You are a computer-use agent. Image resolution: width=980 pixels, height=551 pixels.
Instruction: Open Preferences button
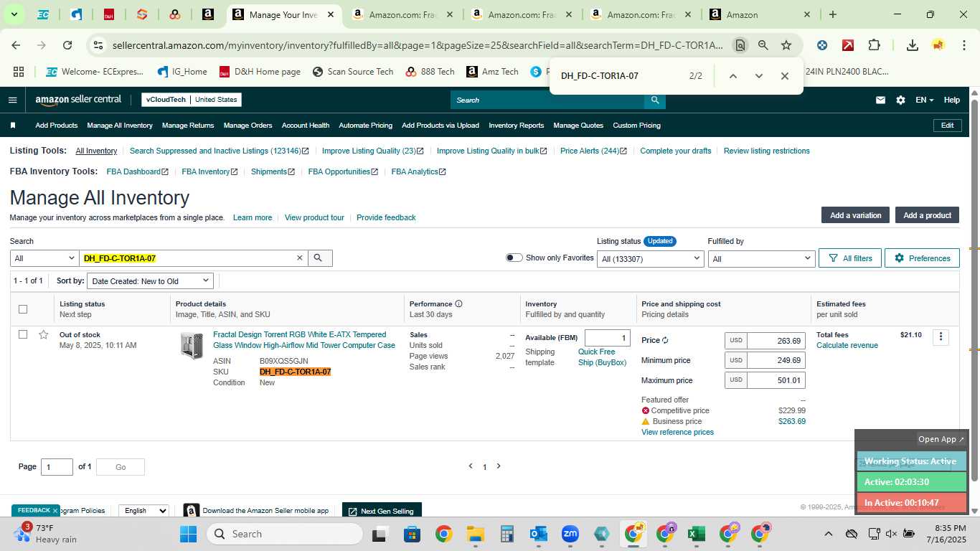[x=922, y=258]
